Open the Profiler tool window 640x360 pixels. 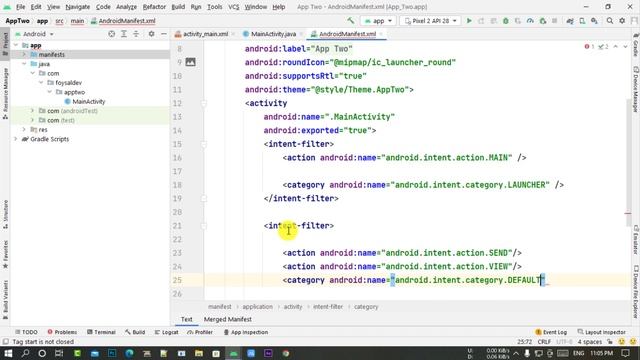200,332
